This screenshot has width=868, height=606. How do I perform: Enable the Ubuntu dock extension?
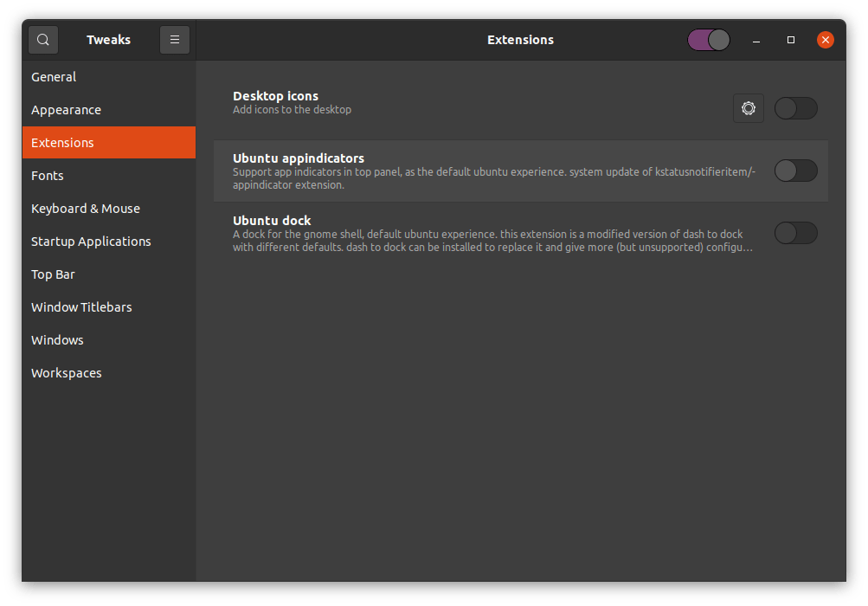[795, 233]
